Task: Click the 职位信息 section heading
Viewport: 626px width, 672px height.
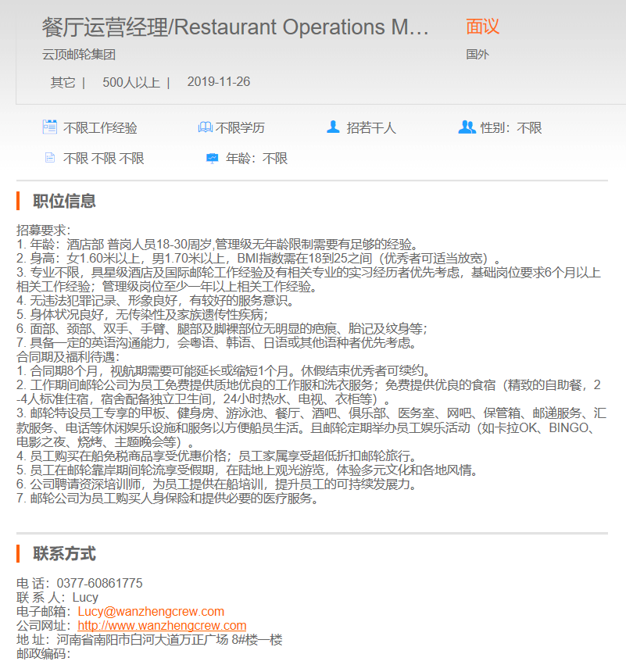Action: tap(64, 201)
